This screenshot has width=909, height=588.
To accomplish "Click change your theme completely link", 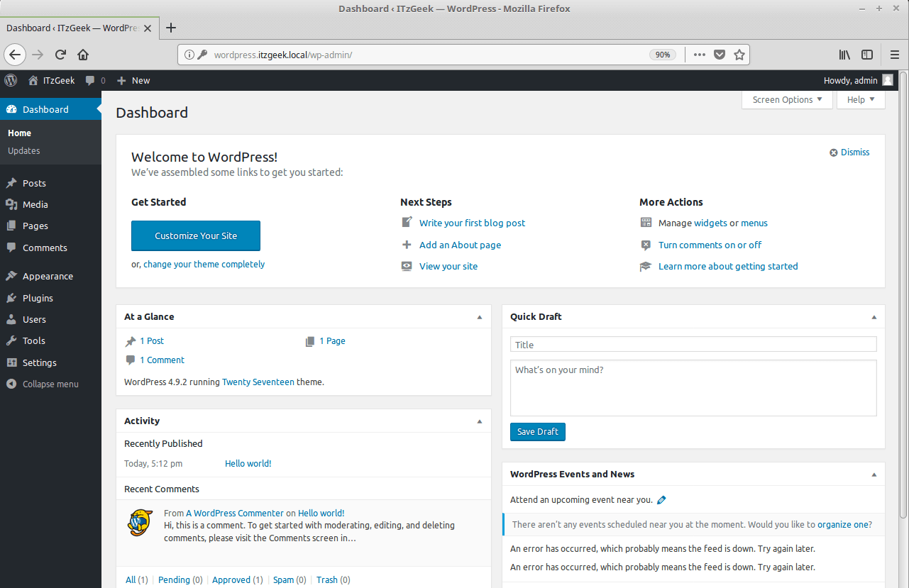I will 204,265.
